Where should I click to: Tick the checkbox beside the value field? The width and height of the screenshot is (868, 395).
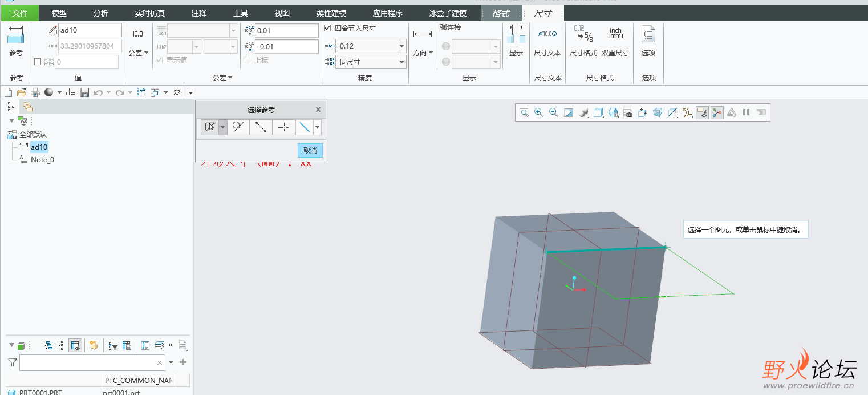pyautogui.click(x=38, y=62)
